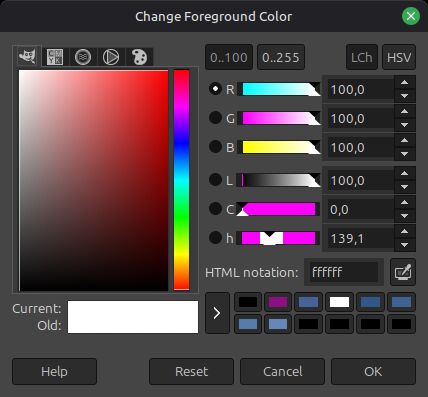
Task: Select the C chroma radio button
Action: [215, 209]
